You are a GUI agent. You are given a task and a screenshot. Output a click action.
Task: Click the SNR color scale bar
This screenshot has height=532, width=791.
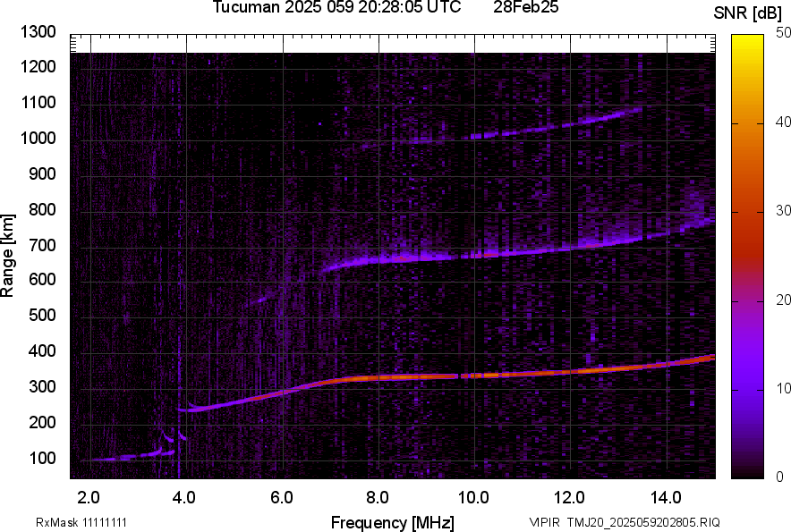[747, 257]
